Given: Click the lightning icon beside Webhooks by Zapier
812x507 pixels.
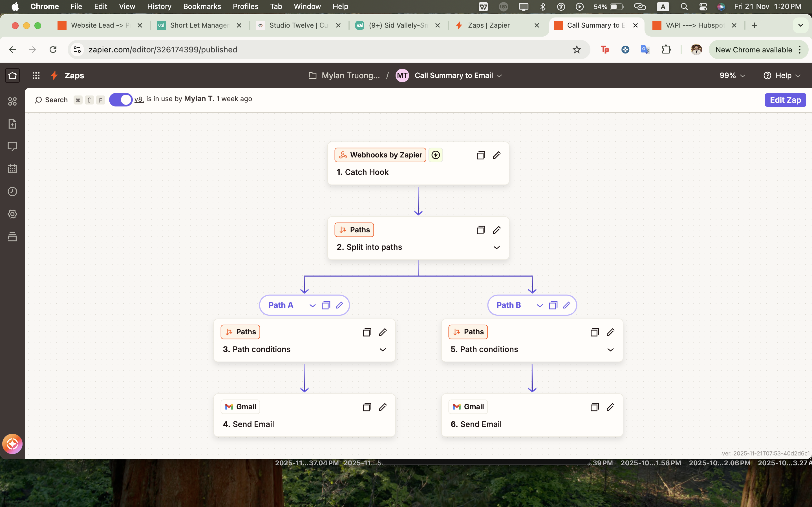Looking at the screenshot, I should point(435,155).
